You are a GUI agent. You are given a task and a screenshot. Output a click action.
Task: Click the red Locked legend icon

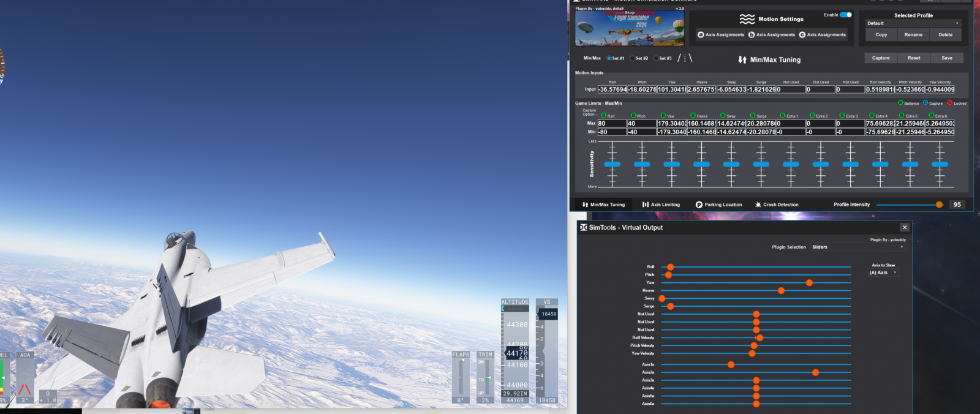(x=950, y=103)
